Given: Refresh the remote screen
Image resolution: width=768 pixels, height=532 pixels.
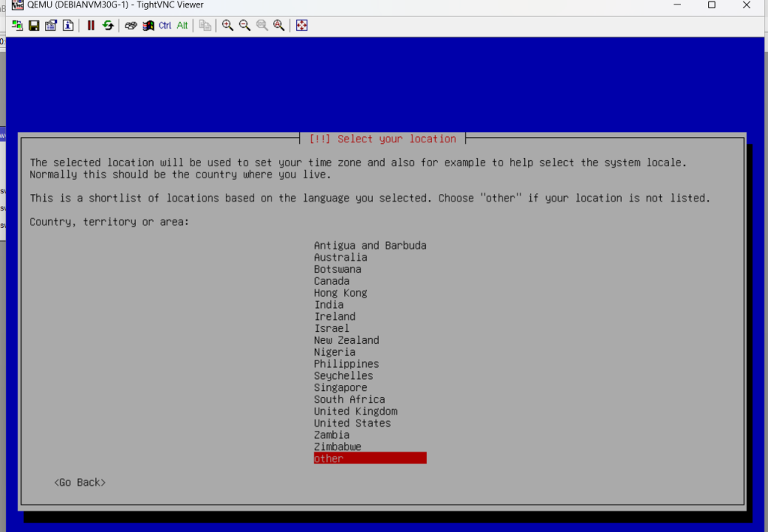Looking at the screenshot, I should click(108, 25).
